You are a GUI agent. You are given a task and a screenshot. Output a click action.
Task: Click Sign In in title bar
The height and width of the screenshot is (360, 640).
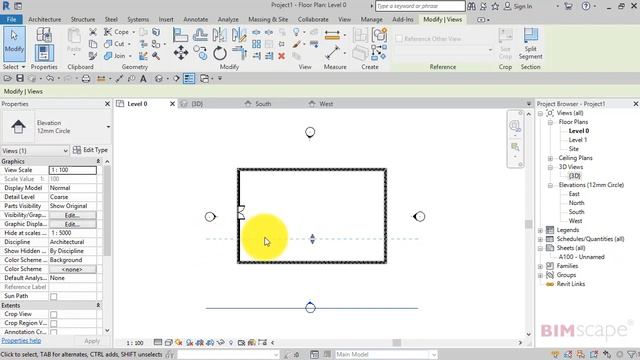(518, 6)
